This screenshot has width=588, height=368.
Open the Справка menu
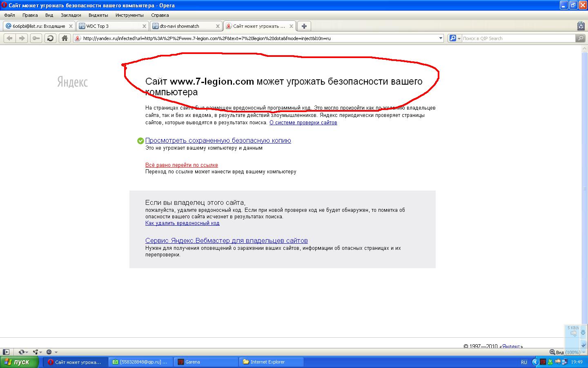pos(160,15)
